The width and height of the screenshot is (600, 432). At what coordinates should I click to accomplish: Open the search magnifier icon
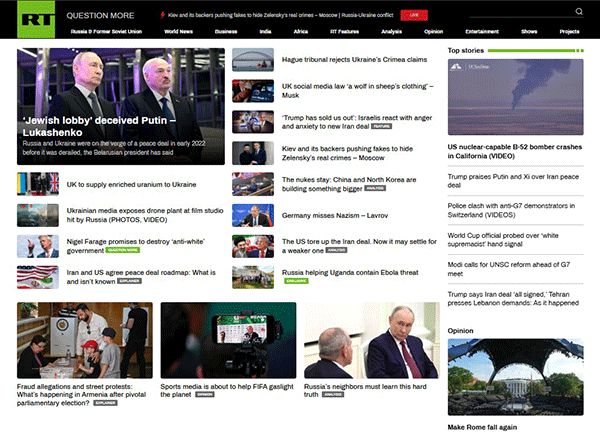point(579,11)
